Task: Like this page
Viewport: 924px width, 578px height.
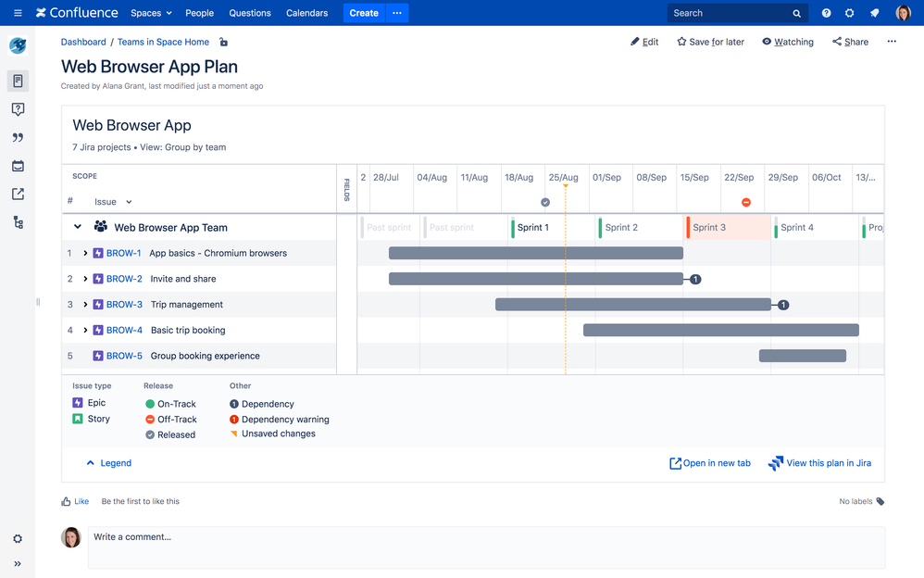Action: [75, 501]
